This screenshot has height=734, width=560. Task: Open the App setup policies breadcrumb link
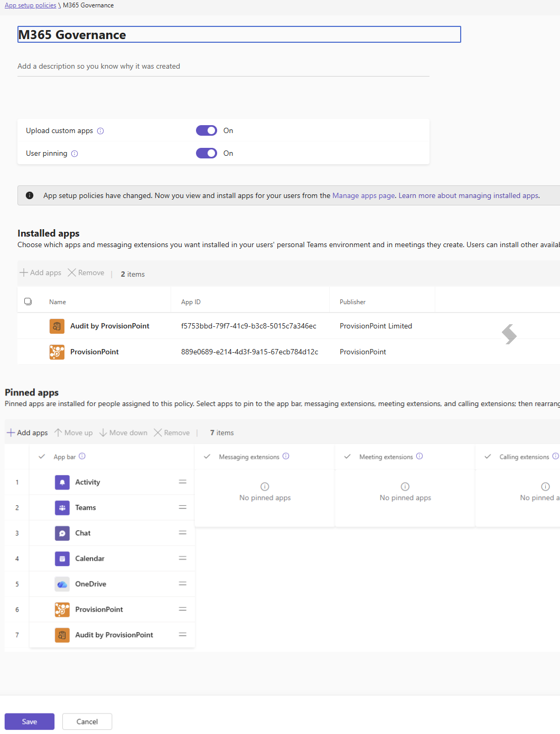(x=31, y=5)
